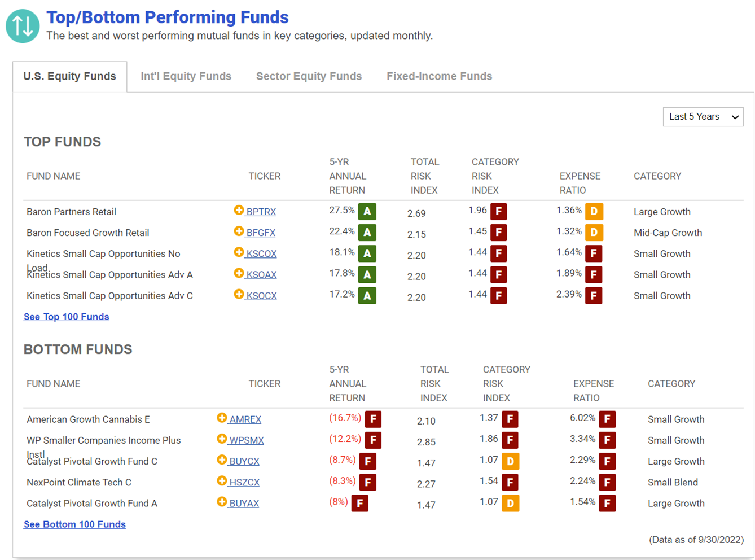Viewport: 755px width, 560px height.
Task: Click the plus icon next to AMREX
Action: coord(222,418)
